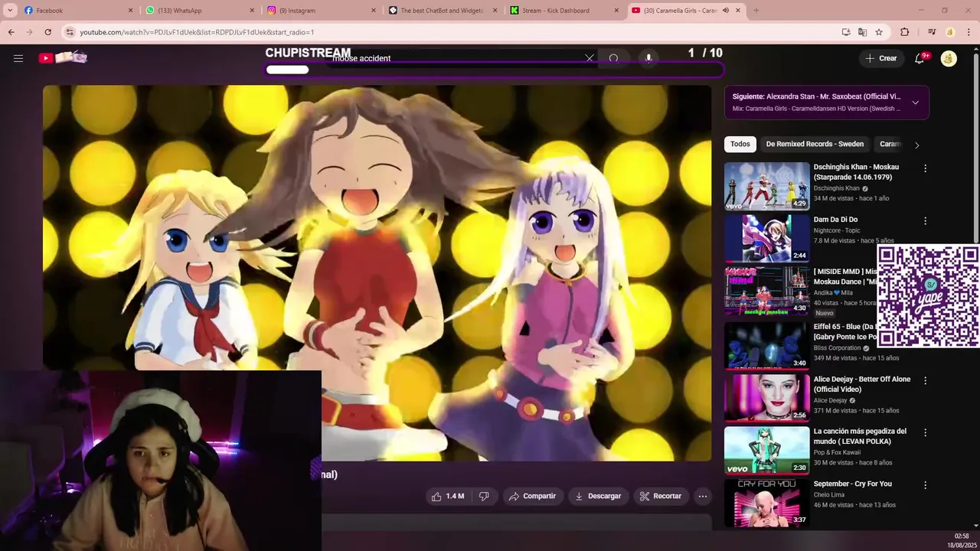Open September - Cry For You thumbnail
The height and width of the screenshot is (551, 980).
(x=766, y=502)
